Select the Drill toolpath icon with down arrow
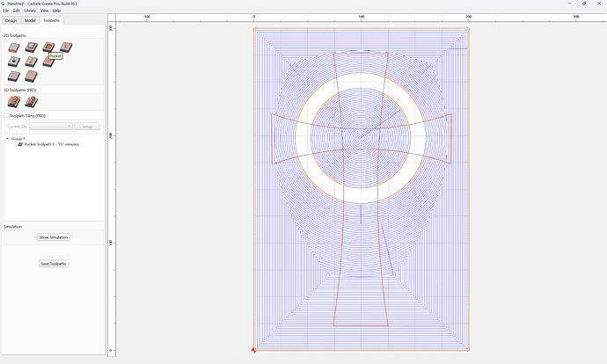Image resolution: width=607 pixels, height=364 pixels. click(14, 62)
